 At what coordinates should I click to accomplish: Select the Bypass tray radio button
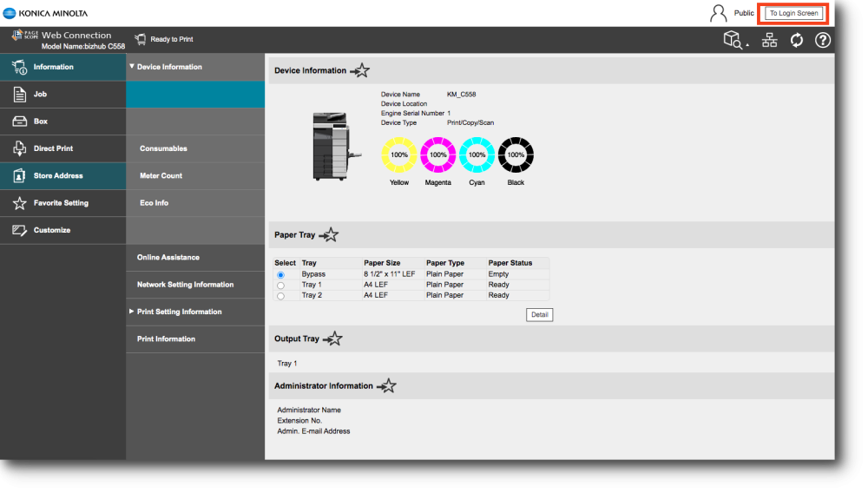(x=280, y=274)
